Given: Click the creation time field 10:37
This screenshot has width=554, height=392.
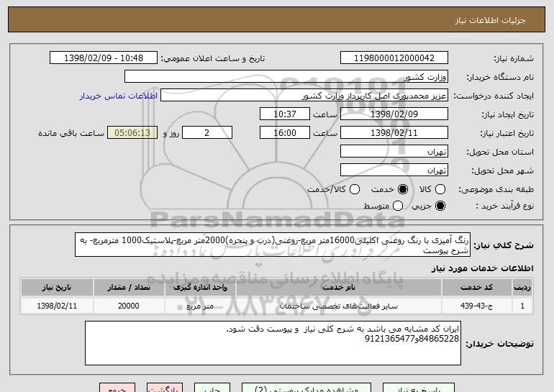Looking at the screenshot, I should tap(285, 114).
